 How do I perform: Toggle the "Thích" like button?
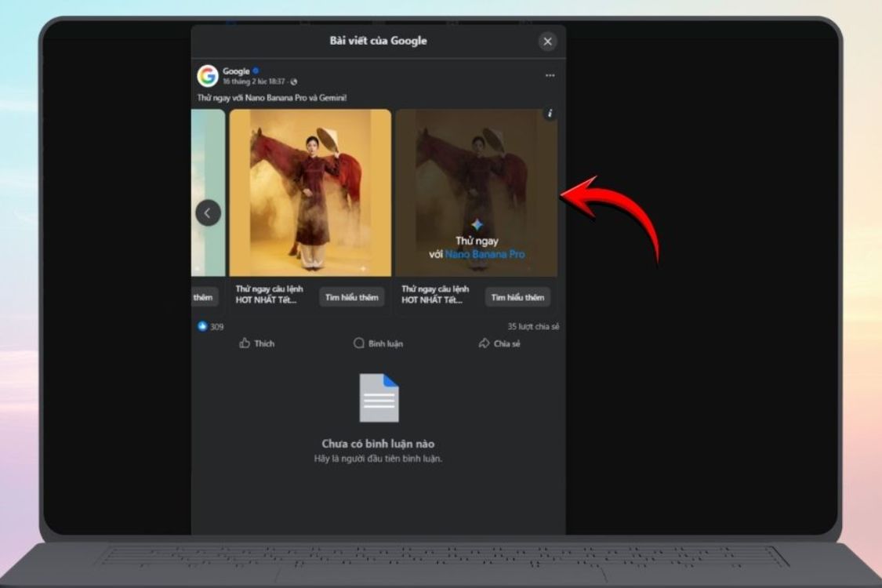point(257,343)
